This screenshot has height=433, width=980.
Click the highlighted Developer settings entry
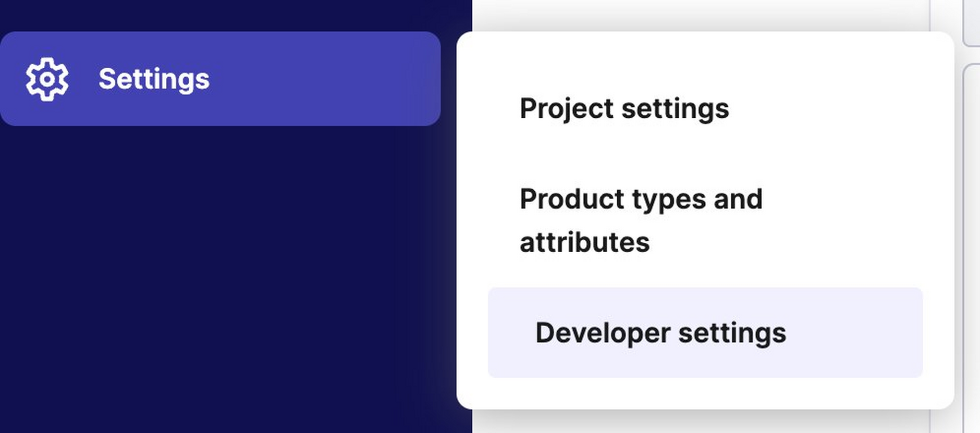(705, 332)
